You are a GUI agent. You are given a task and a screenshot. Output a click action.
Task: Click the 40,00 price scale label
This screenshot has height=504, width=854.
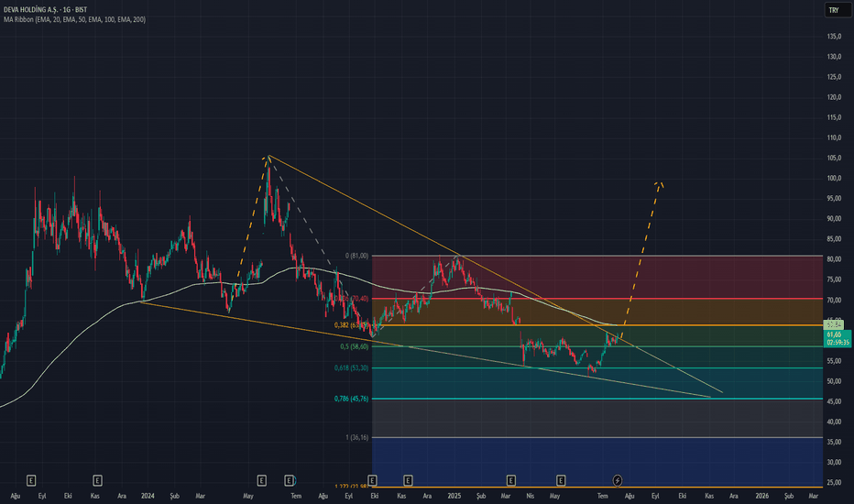pyautogui.click(x=834, y=422)
